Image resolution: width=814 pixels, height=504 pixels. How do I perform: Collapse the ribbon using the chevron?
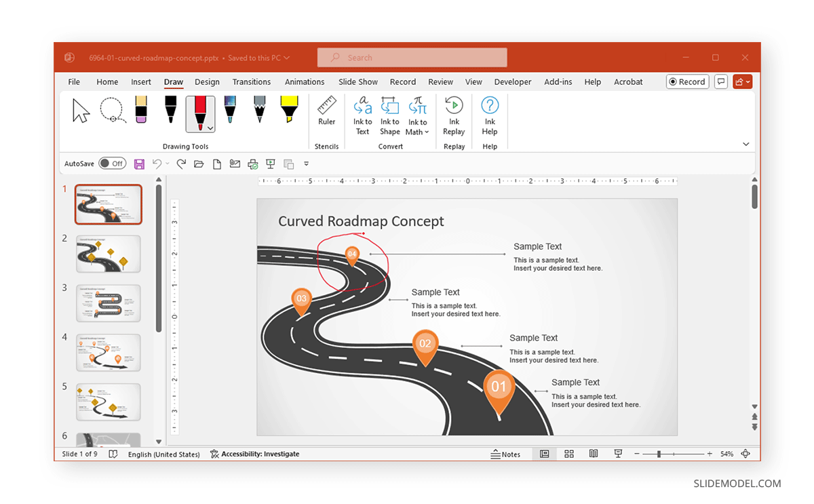click(x=745, y=144)
